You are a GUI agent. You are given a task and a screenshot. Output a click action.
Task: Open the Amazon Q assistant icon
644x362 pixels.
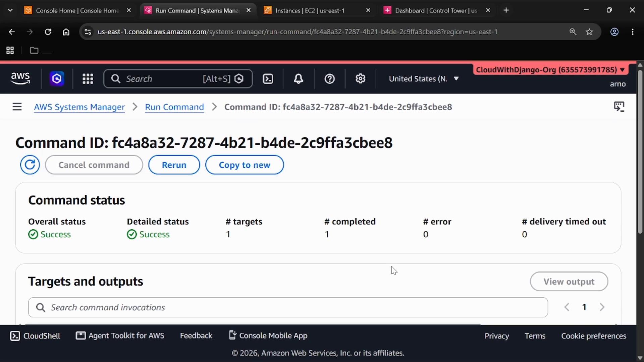point(57,79)
